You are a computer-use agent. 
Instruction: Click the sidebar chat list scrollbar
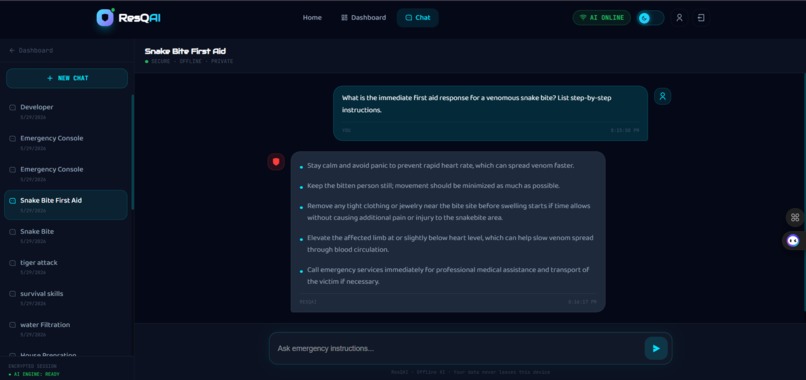[x=133, y=152]
